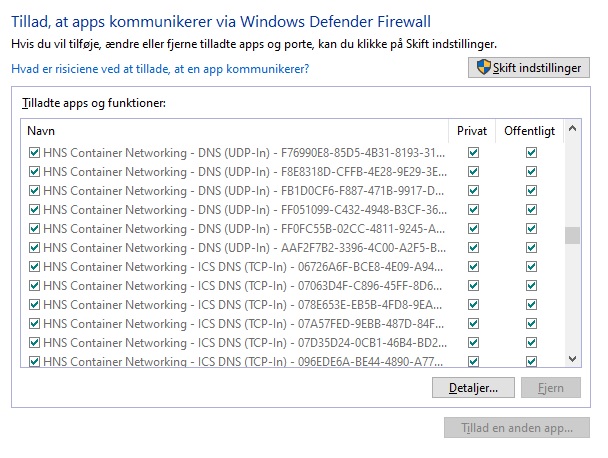
Task: Toggle Offentligt checkbox for 07D35D24-0CB1 rule
Action: coord(531,342)
